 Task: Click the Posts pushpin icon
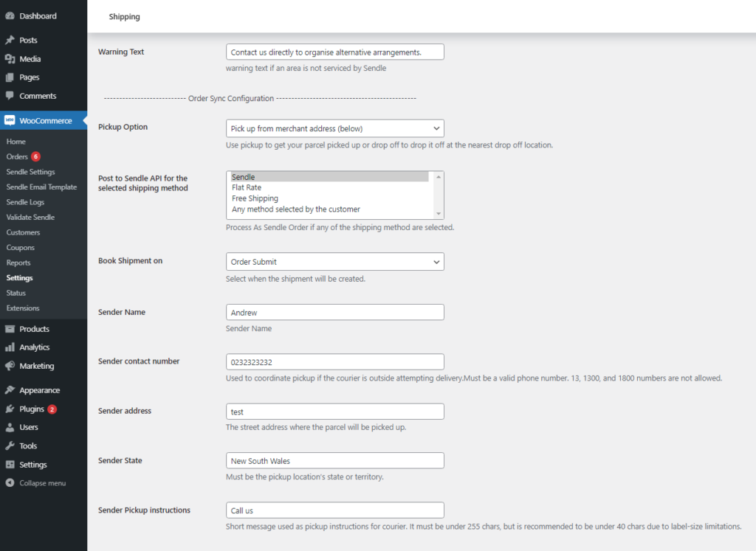[x=10, y=40]
